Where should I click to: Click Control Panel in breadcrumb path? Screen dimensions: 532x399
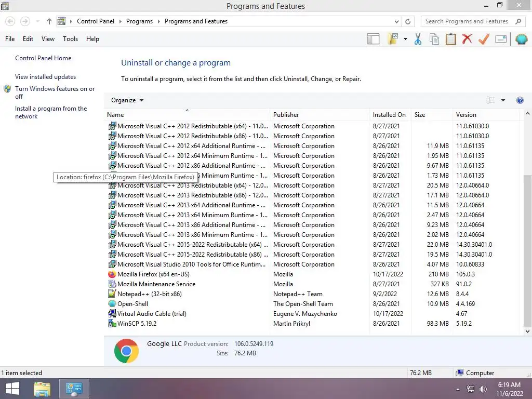click(96, 21)
